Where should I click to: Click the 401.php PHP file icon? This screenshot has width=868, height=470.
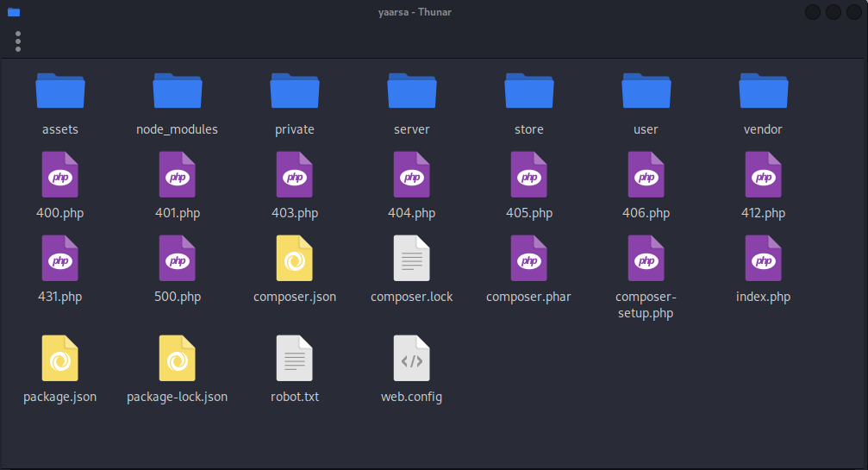[x=178, y=174]
